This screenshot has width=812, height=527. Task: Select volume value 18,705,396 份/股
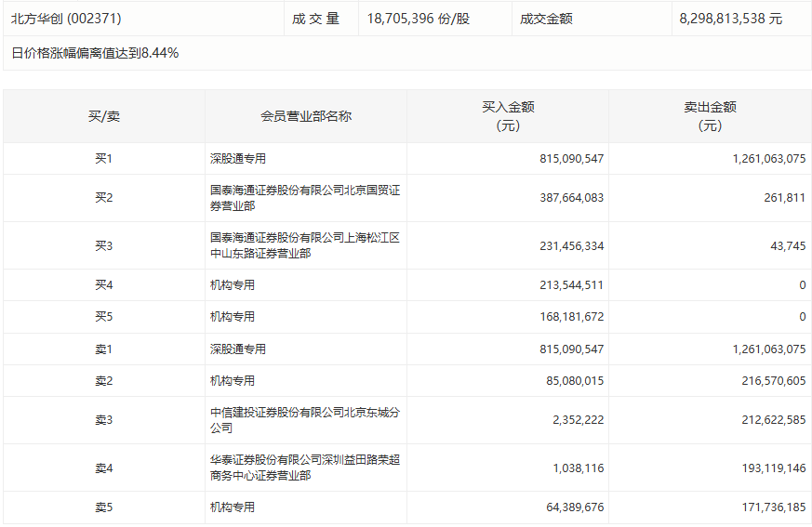pos(419,19)
